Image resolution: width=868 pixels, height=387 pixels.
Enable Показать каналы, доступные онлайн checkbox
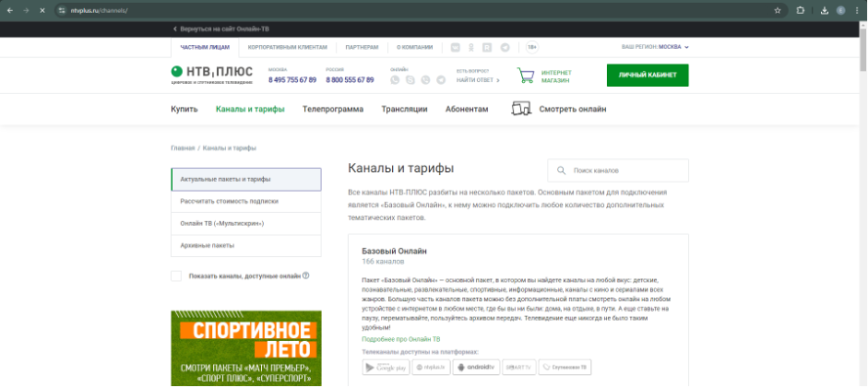point(176,276)
